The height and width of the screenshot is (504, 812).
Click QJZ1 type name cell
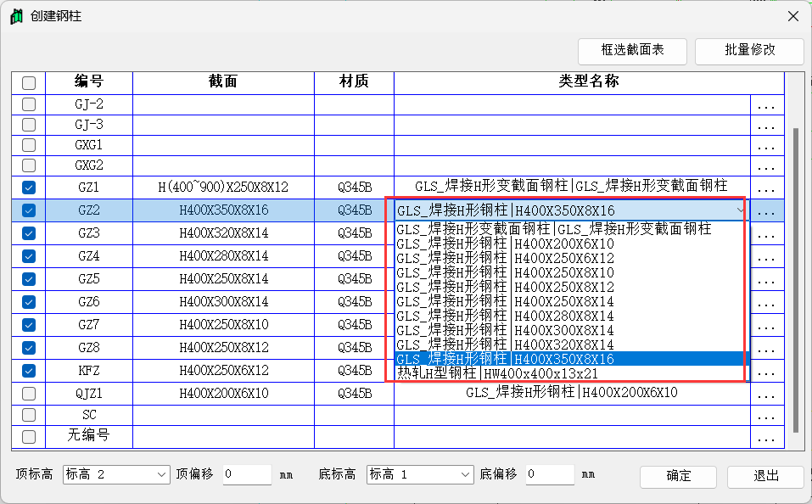click(x=572, y=393)
